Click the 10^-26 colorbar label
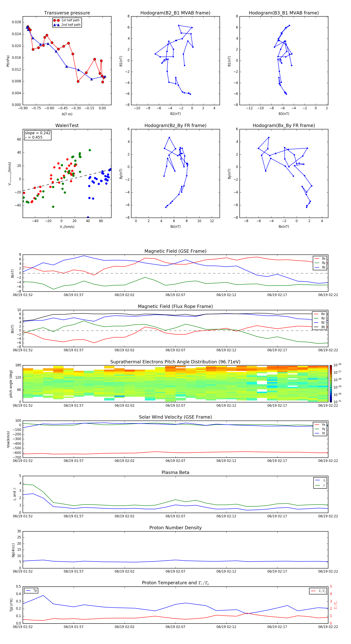Viewport: 351px width, 644px height. pyautogui.click(x=337, y=365)
